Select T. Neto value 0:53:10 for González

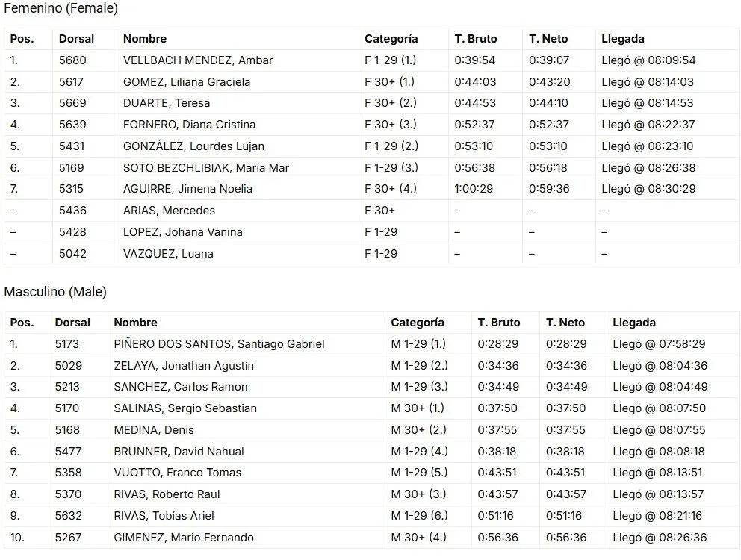548,146
